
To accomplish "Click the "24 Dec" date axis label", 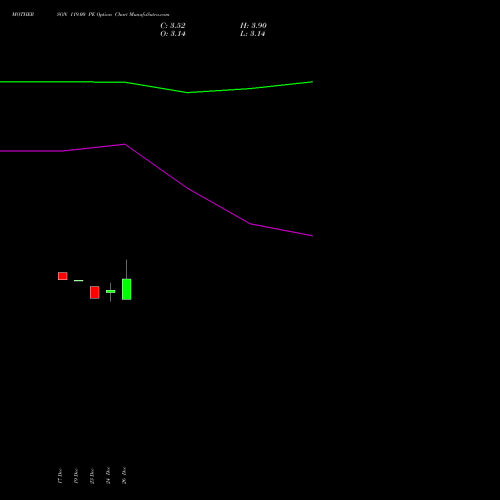I will [x=108, y=475].
